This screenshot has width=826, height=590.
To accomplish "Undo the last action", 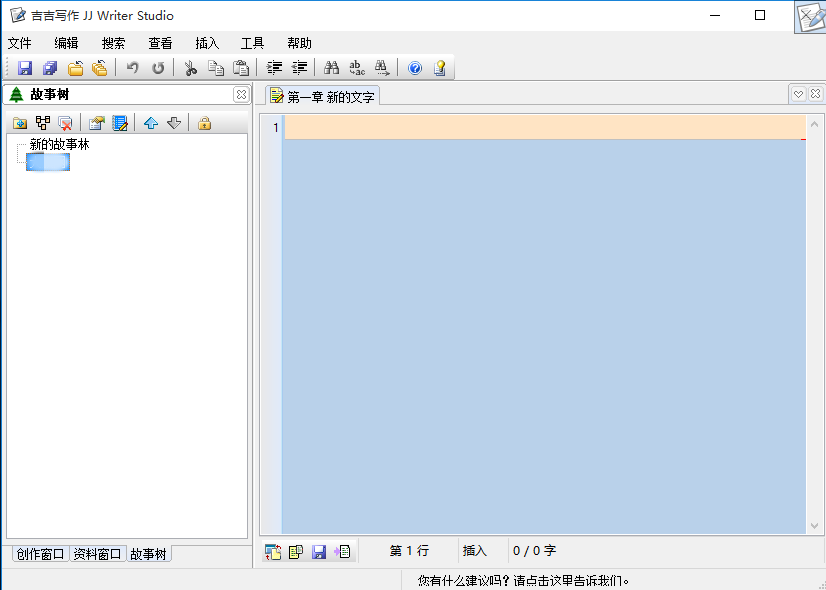I will click(x=134, y=68).
